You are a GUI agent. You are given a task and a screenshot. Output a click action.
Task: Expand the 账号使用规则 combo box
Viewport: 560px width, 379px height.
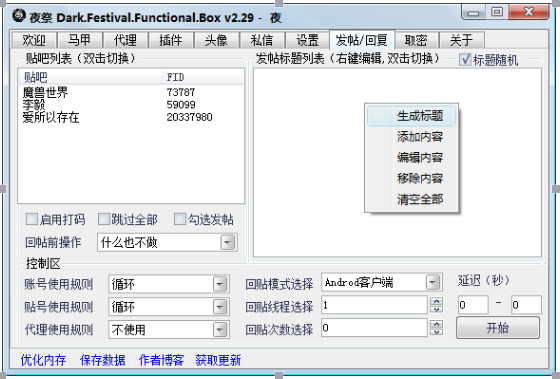coord(220,284)
